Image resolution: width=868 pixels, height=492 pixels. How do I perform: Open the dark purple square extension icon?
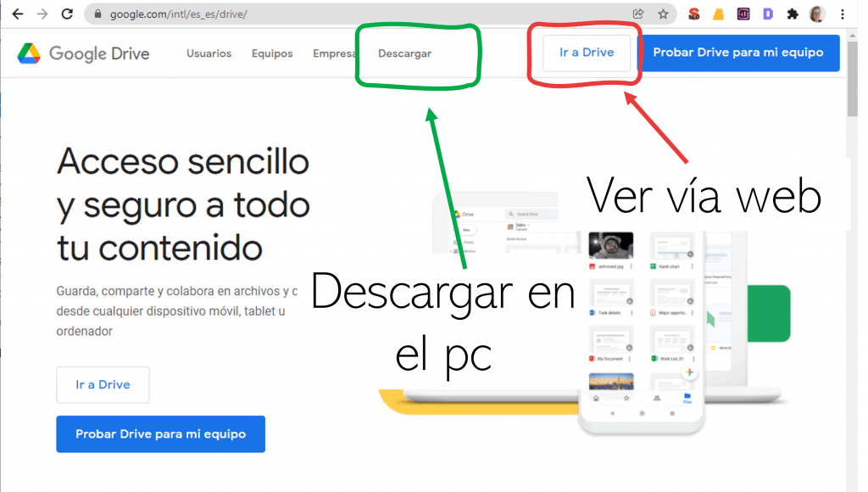tap(743, 14)
